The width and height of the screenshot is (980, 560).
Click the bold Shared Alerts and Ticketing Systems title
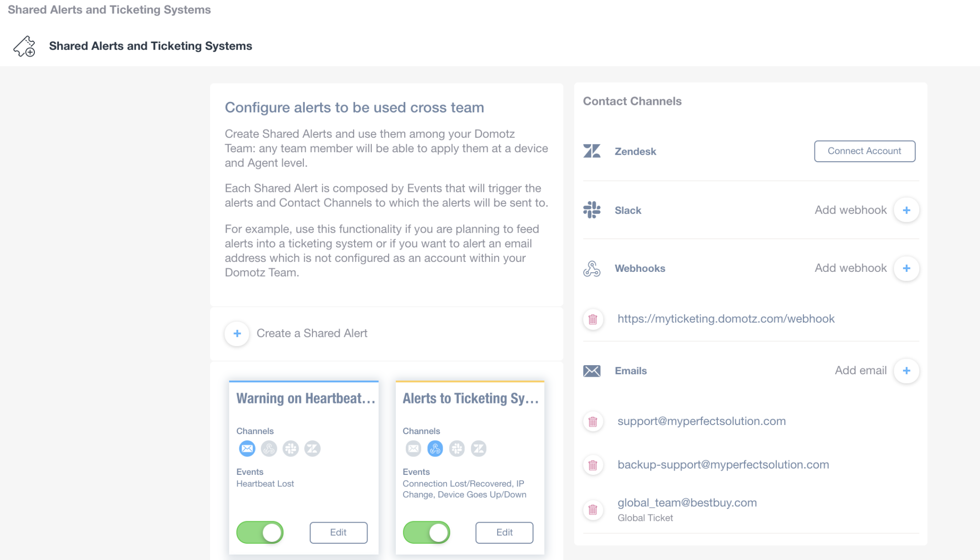pos(151,46)
